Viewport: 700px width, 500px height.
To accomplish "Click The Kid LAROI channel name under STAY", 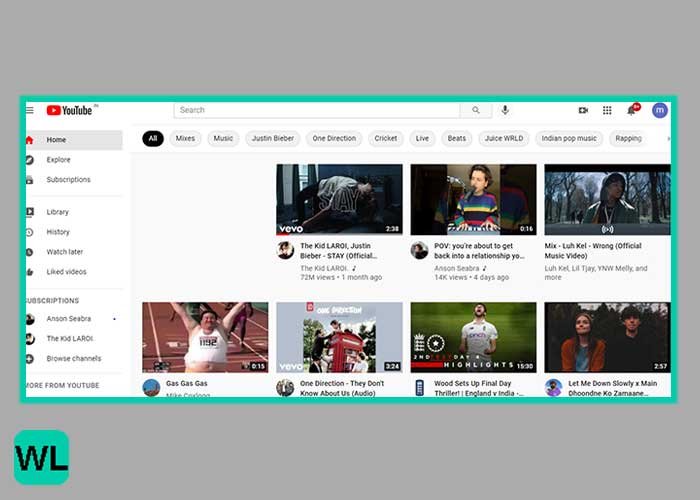I will click(324, 268).
